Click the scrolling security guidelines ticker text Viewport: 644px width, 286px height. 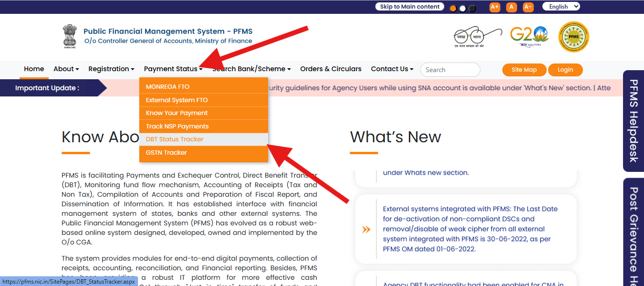(x=440, y=88)
